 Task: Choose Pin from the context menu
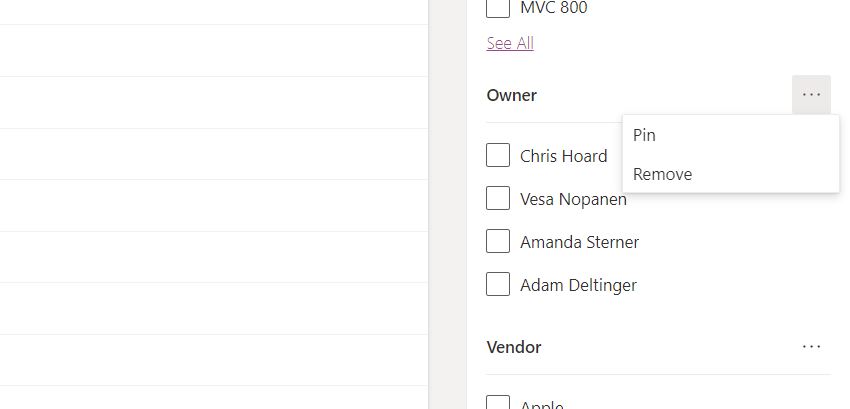tap(645, 135)
